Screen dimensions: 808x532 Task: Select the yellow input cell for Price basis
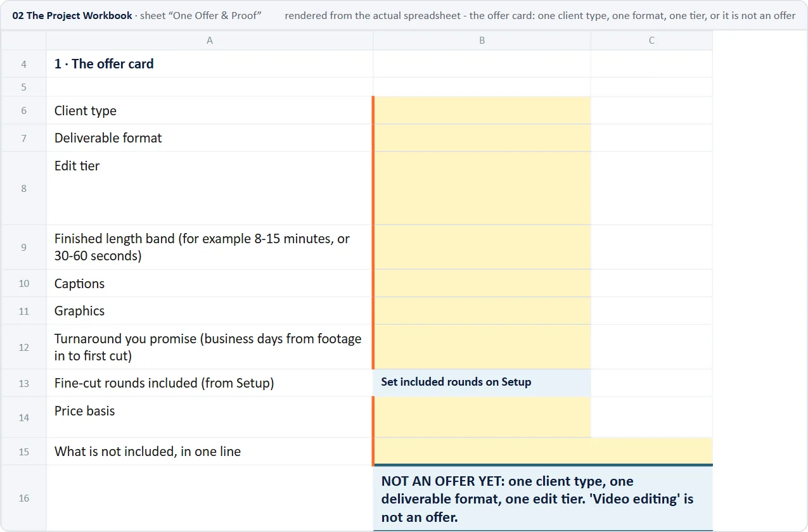pos(482,417)
